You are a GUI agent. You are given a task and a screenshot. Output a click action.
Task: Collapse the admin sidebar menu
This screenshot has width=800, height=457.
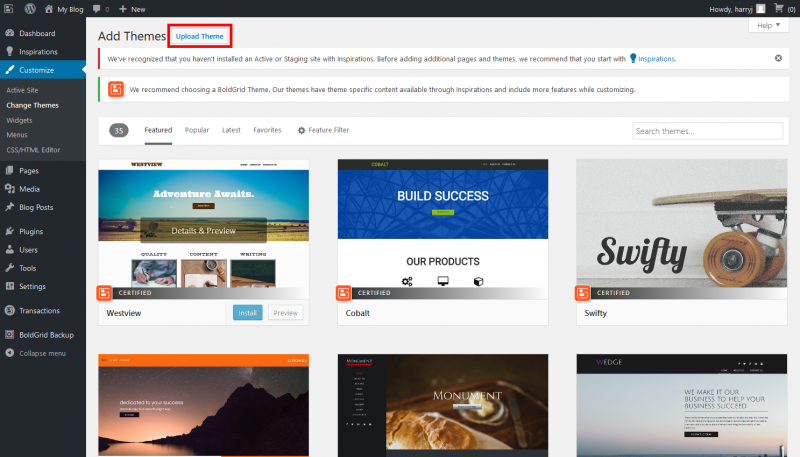click(x=42, y=353)
